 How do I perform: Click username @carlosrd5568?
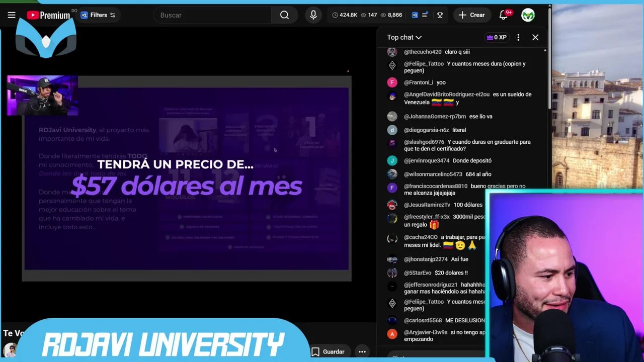pyautogui.click(x=423, y=320)
